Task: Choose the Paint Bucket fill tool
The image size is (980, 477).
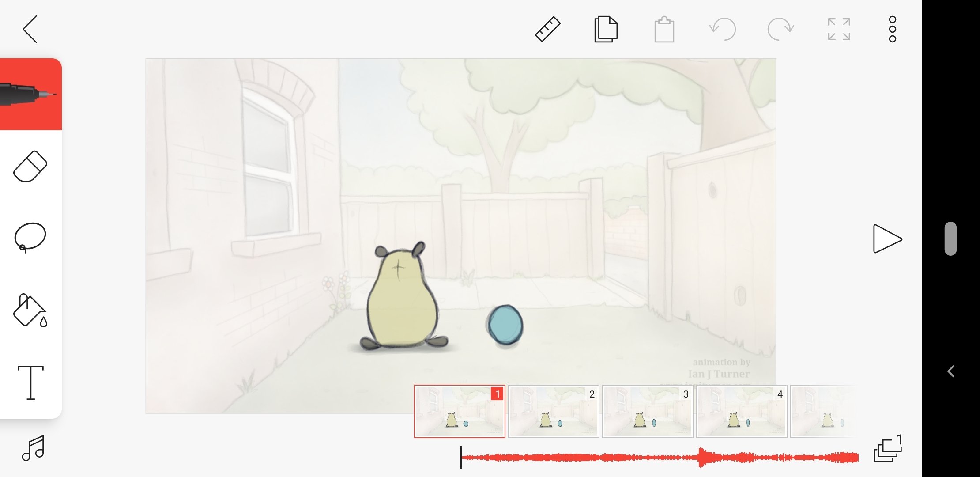Action: point(30,310)
